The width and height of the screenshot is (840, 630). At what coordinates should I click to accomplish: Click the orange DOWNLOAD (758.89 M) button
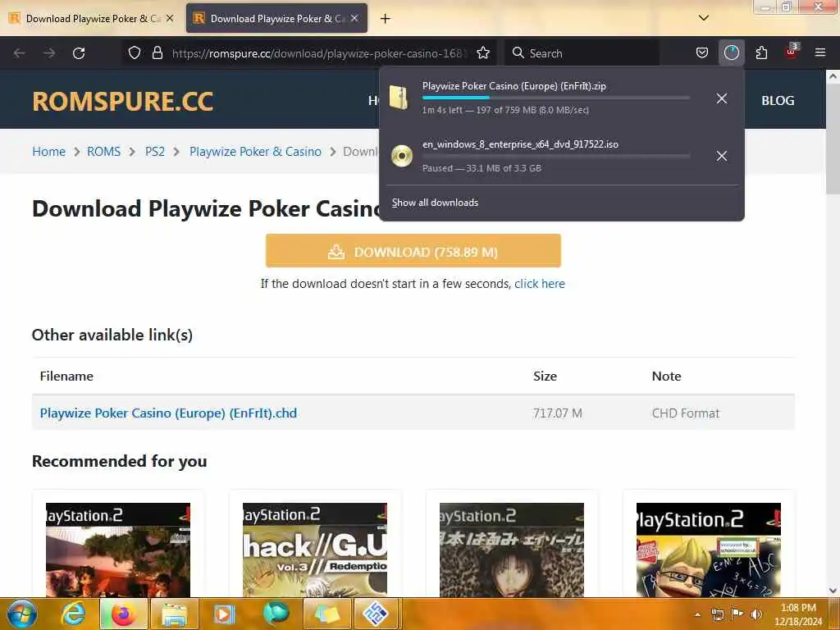tap(413, 251)
